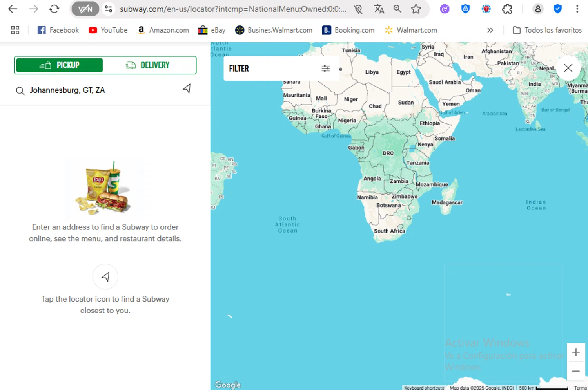Screen dimensions: 588x390
Task: Click the Subway sandwich and chips image
Action: [103, 188]
